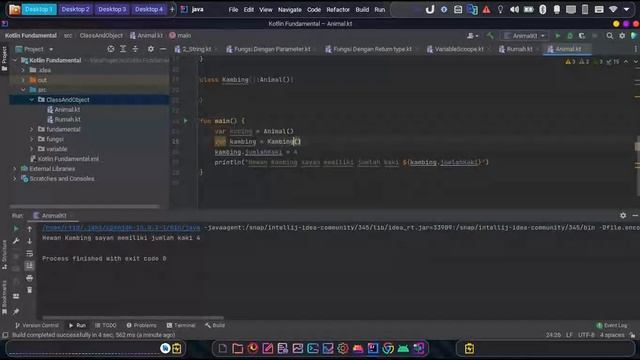The image size is (640, 360).
Task: Expand the fundemental package
Action: (x=31, y=129)
